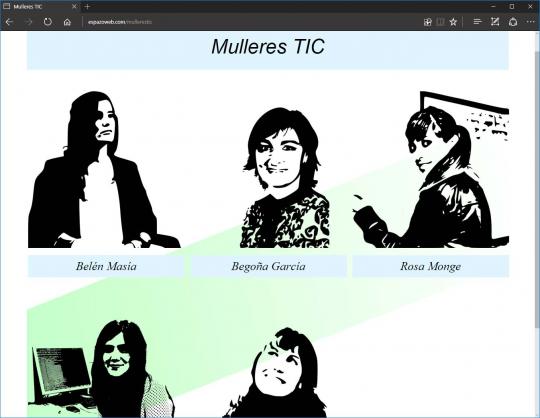Click the portrait with the computer monitor

click(101, 369)
